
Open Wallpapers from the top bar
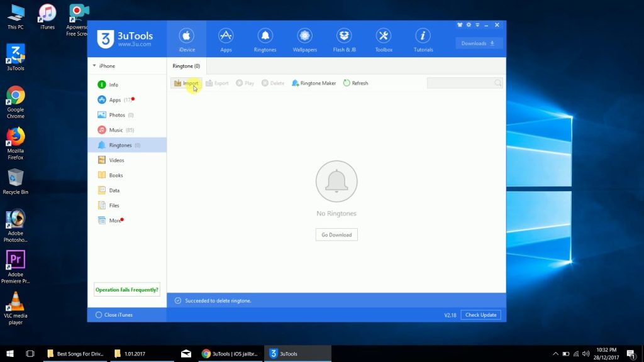(x=304, y=40)
